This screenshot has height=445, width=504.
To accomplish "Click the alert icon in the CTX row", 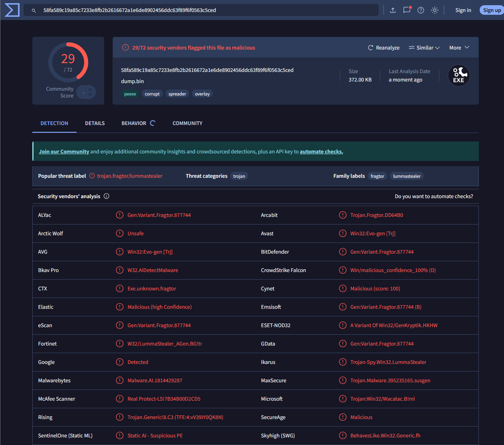I will point(120,288).
